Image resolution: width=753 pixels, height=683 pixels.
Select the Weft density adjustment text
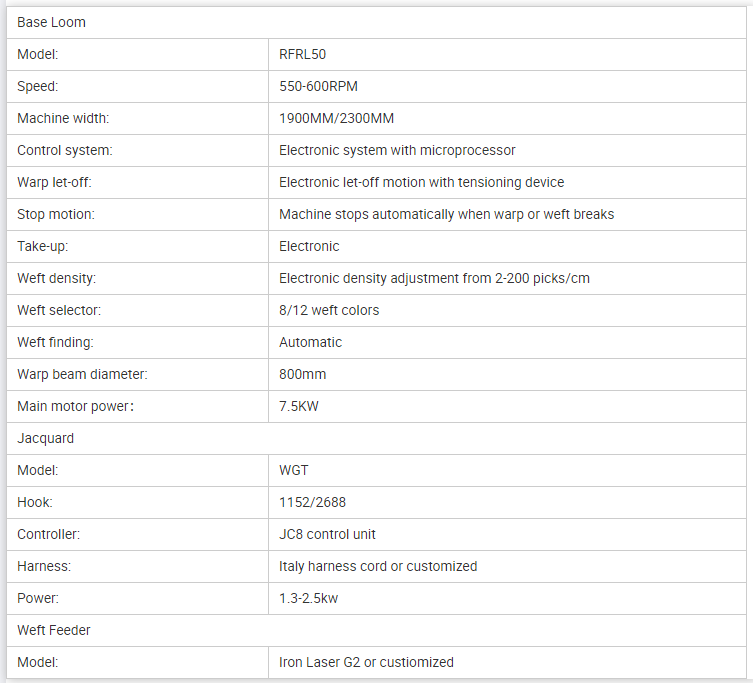tap(434, 279)
